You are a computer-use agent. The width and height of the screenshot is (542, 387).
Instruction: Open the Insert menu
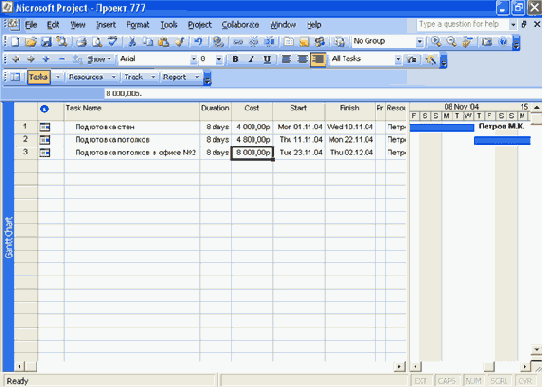point(106,25)
